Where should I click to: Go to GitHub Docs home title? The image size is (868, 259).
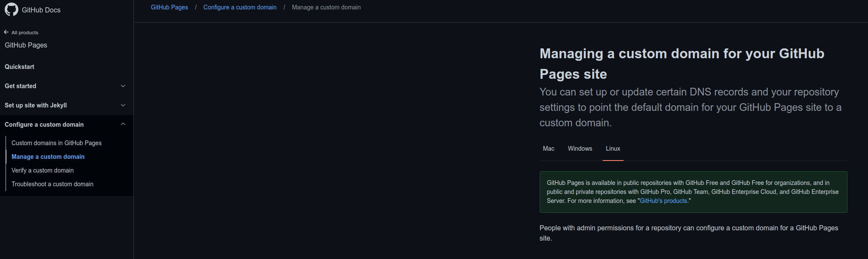(41, 10)
